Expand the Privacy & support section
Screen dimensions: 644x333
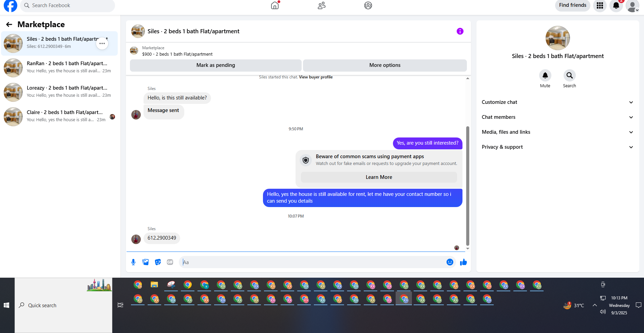tap(558, 147)
